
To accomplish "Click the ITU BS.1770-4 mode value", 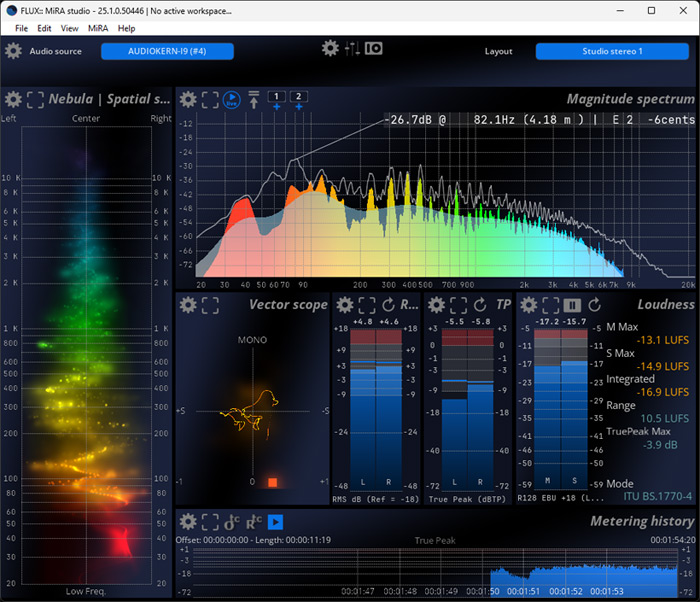I will pyautogui.click(x=658, y=497).
